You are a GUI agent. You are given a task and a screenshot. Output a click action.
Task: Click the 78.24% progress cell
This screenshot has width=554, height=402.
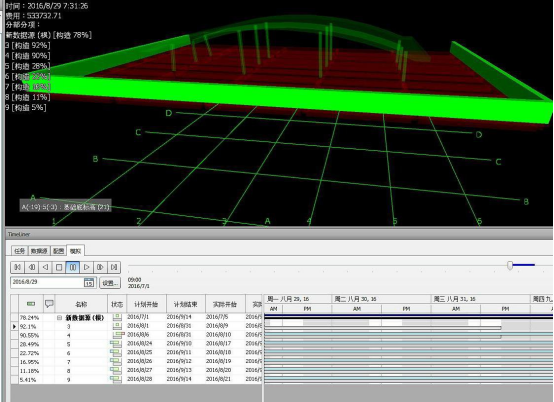(30, 318)
